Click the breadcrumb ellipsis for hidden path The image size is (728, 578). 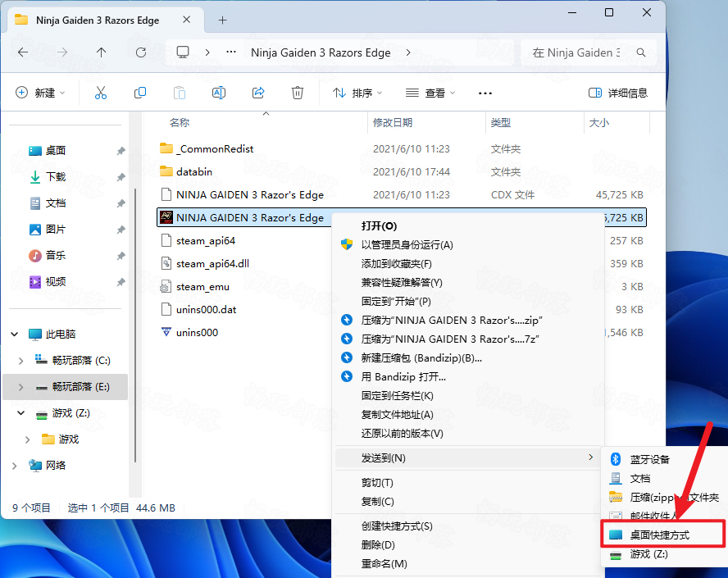(x=230, y=52)
